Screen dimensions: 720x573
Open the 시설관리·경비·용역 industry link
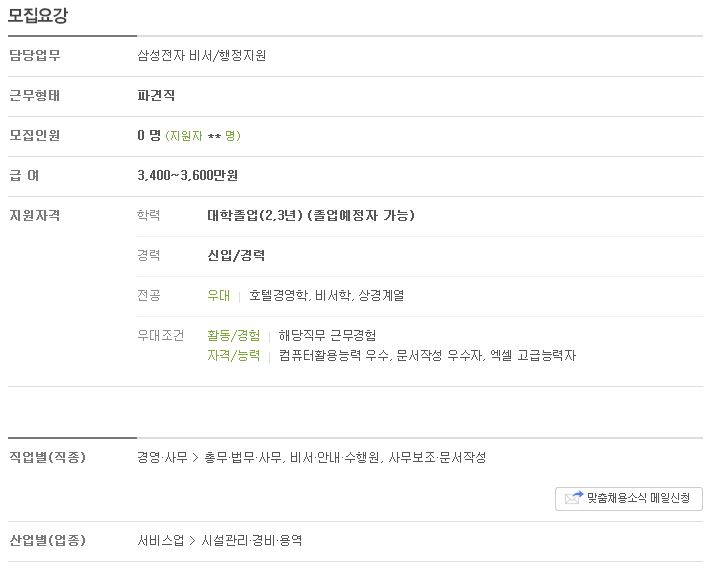point(252,540)
